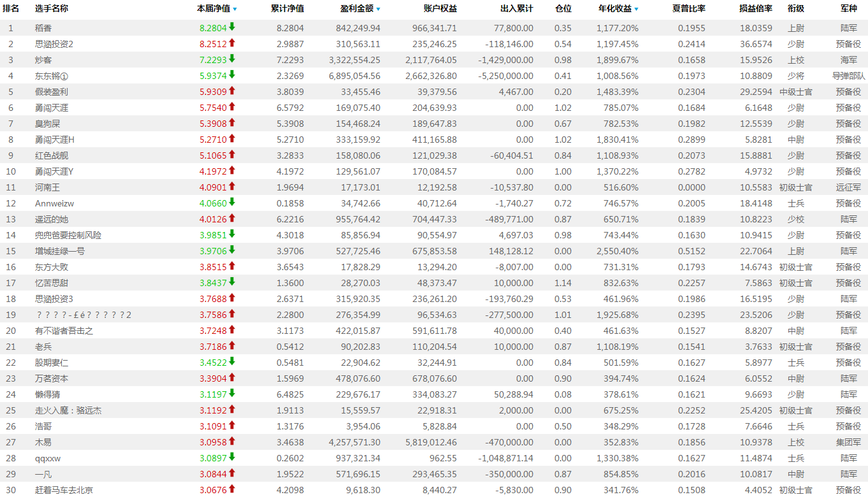Click the red up arrow in 遥远的她 row
Image resolution: width=868 pixels, height=497 pixels.
click(x=232, y=218)
